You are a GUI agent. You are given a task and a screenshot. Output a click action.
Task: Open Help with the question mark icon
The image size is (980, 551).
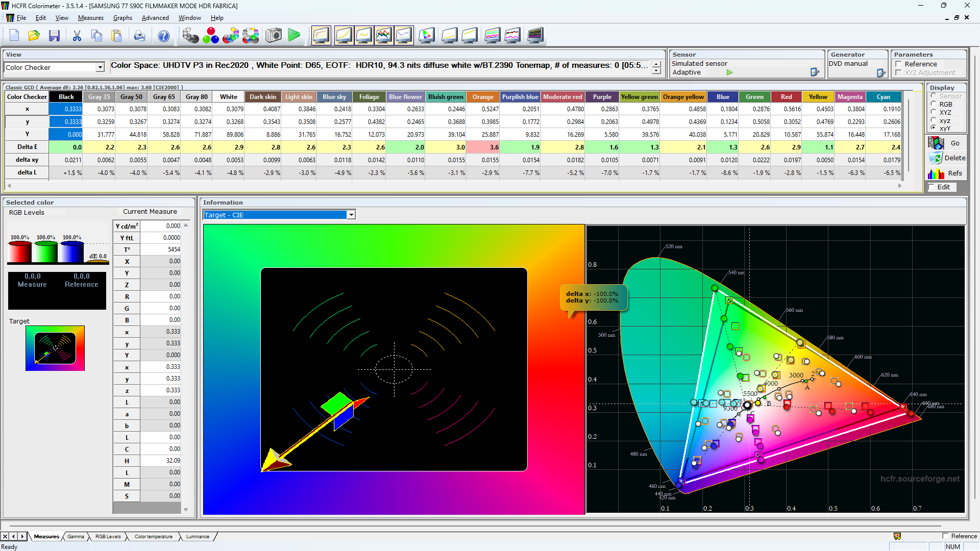coord(163,36)
